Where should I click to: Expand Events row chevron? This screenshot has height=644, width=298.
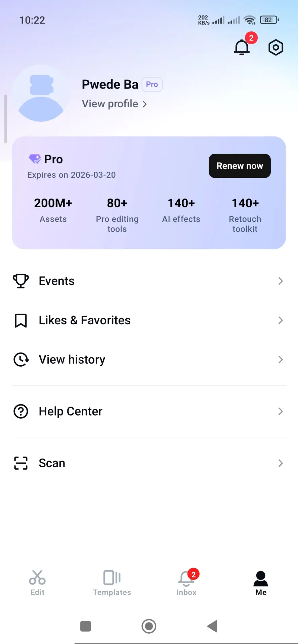tap(281, 281)
